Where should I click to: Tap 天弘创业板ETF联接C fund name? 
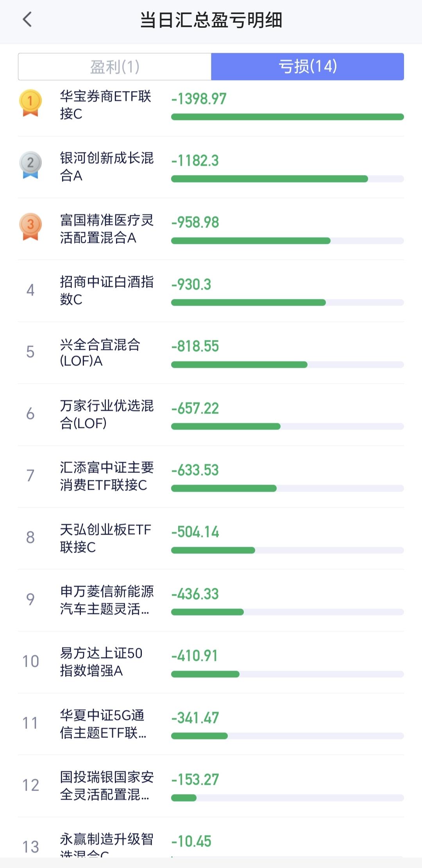tap(105, 538)
